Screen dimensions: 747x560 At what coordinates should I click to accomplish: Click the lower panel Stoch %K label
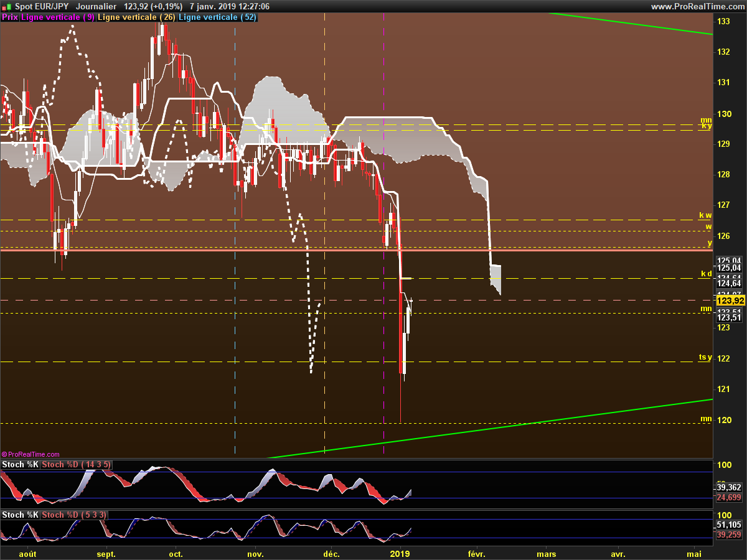click(x=20, y=515)
